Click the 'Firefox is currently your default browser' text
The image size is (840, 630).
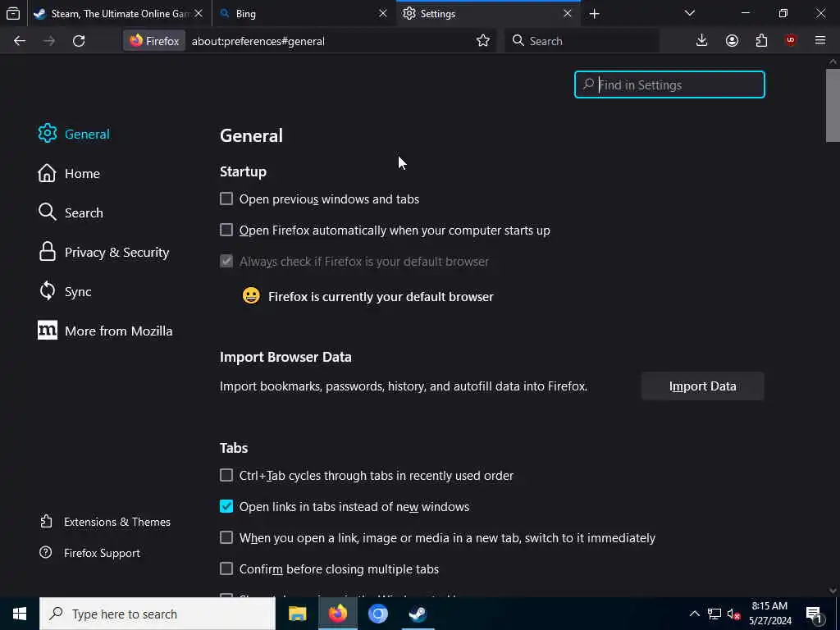381,297
